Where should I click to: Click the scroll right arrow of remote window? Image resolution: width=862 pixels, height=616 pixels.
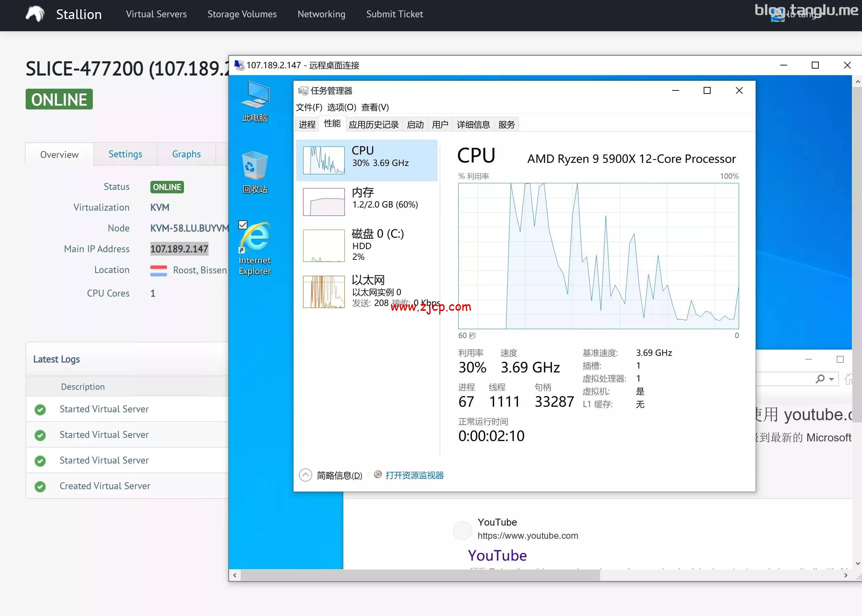(846, 575)
